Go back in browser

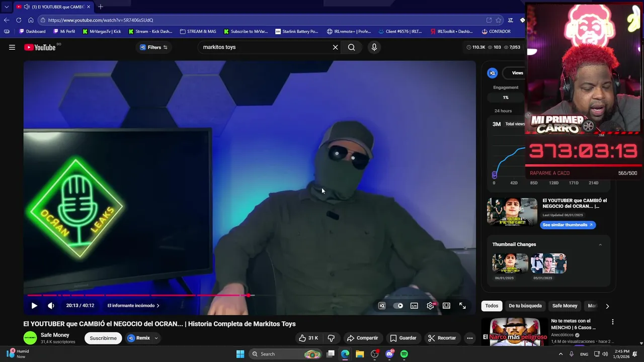(7, 20)
